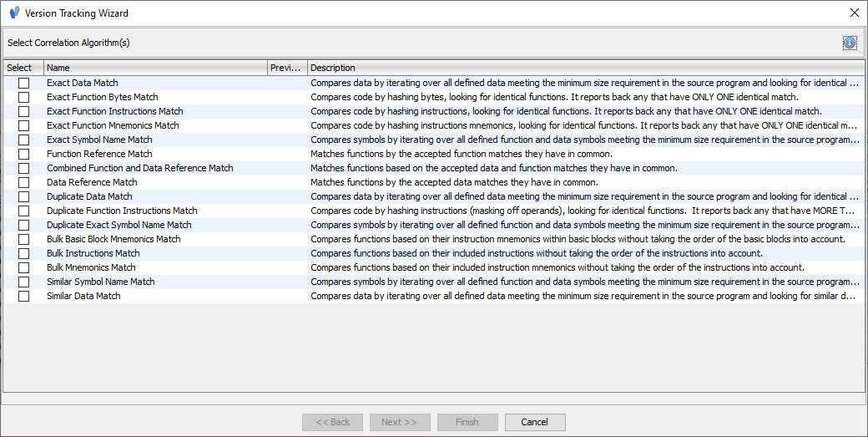Cancel the Version Tracking Wizard
Screen dimensions: 868x437
(x=535, y=422)
